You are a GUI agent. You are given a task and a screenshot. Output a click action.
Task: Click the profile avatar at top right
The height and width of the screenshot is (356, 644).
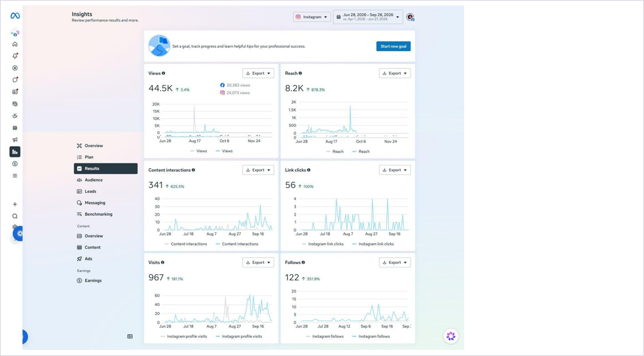pos(410,17)
